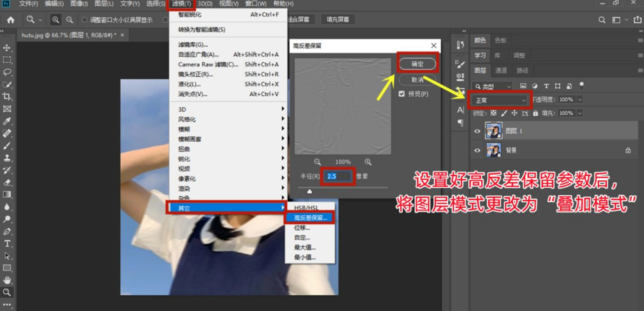Select the Gradient tool

click(7, 195)
